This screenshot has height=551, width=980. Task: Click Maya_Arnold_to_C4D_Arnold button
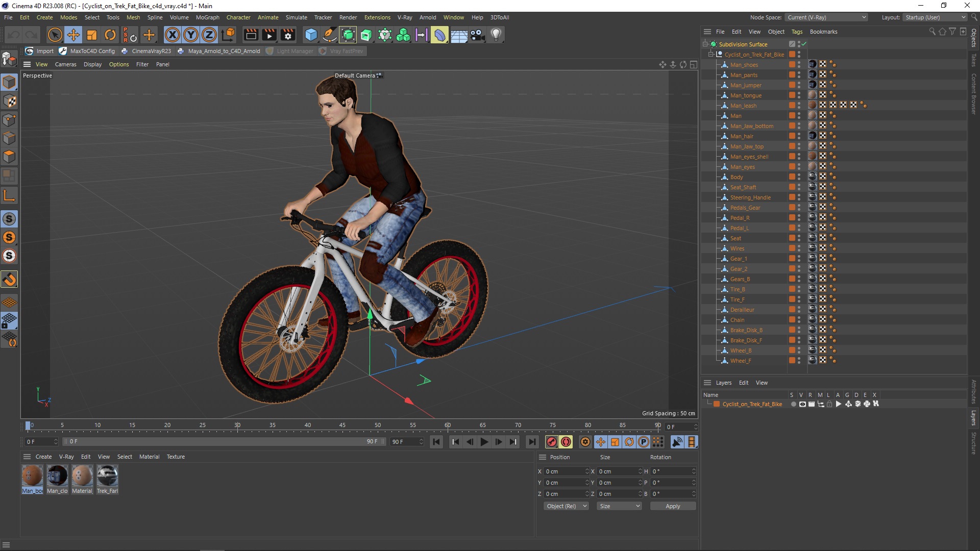tap(218, 51)
